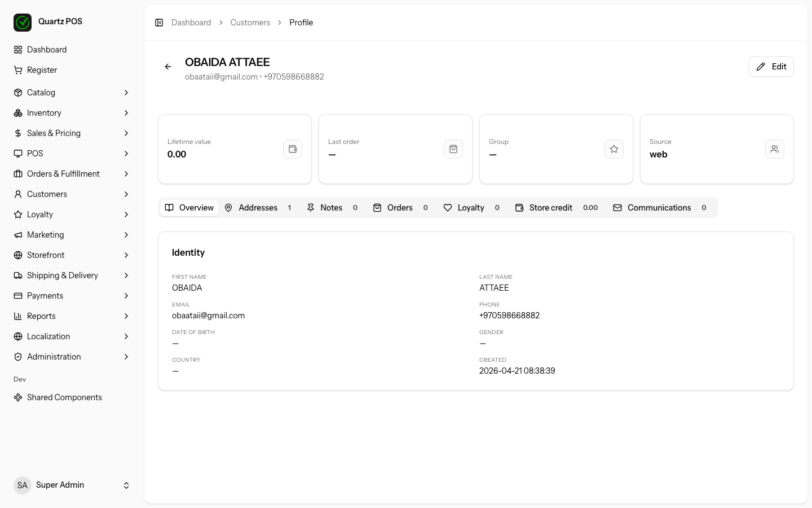Click the Reports bar chart icon
812x508 pixels.
pyautogui.click(x=18, y=316)
